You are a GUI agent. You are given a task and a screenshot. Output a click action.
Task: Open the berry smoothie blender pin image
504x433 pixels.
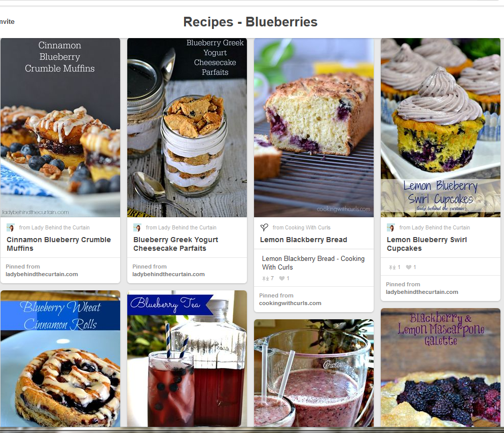pyautogui.click(x=314, y=373)
